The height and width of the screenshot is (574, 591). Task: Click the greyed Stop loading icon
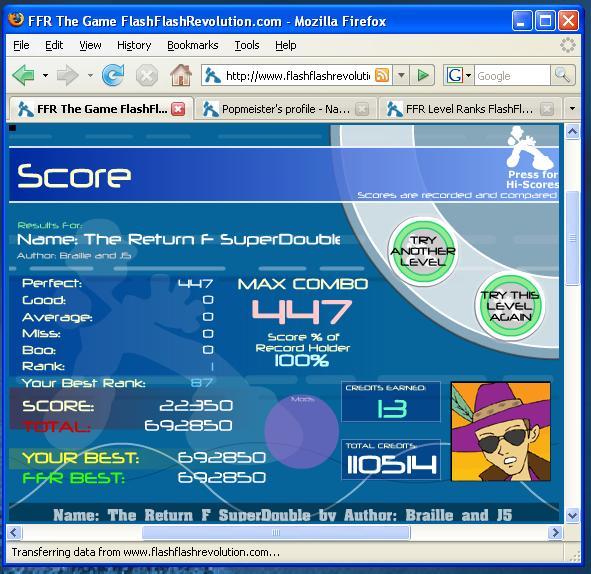tap(146, 75)
